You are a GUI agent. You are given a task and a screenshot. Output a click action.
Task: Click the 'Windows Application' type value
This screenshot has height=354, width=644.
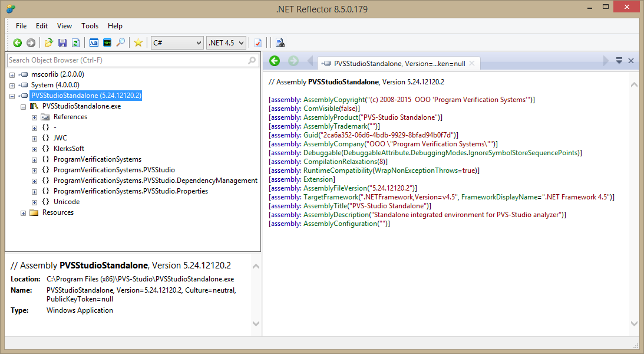80,310
